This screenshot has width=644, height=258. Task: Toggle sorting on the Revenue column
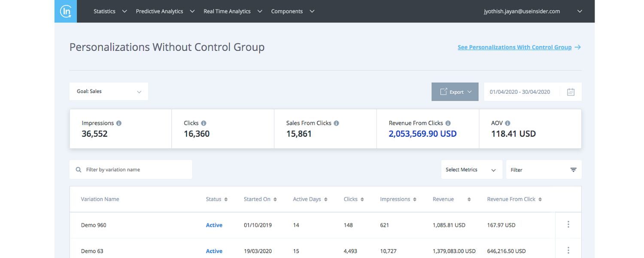click(x=468, y=199)
